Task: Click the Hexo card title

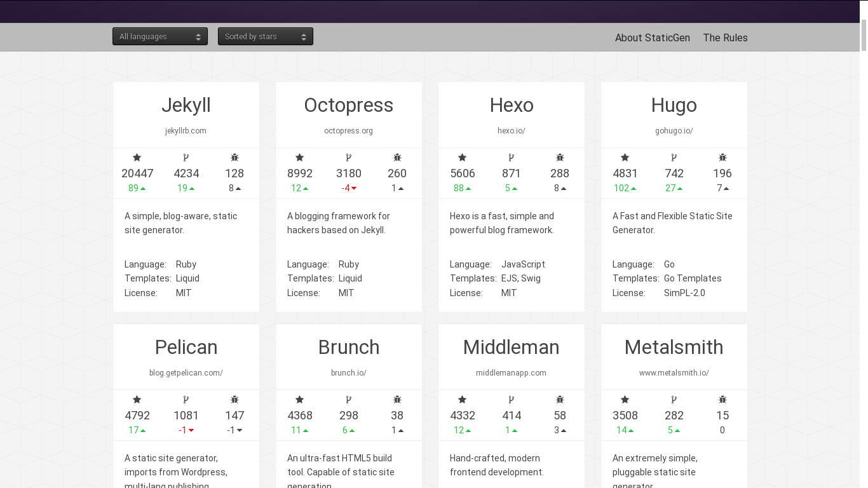Action: tap(512, 105)
